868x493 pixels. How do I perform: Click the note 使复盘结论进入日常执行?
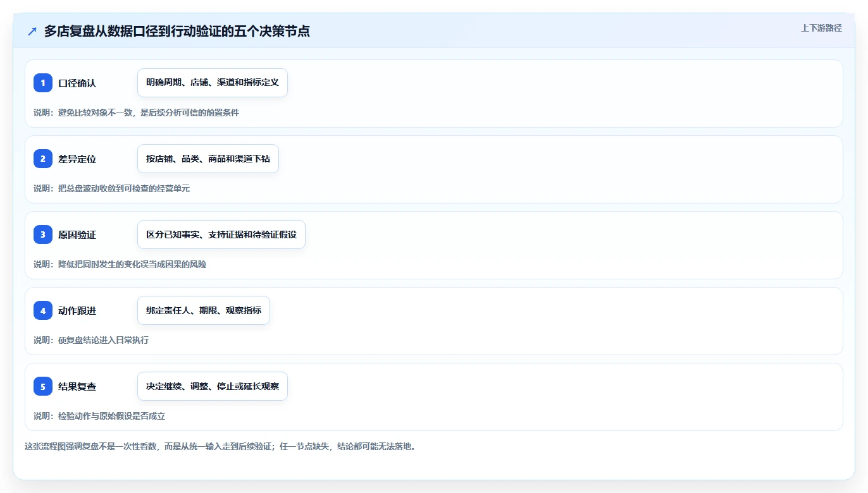click(91, 340)
